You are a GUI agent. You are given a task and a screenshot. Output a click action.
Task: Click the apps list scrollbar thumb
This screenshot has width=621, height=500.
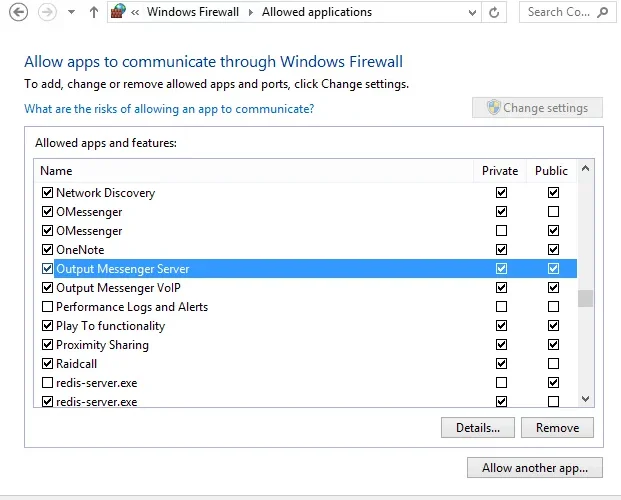pos(585,299)
